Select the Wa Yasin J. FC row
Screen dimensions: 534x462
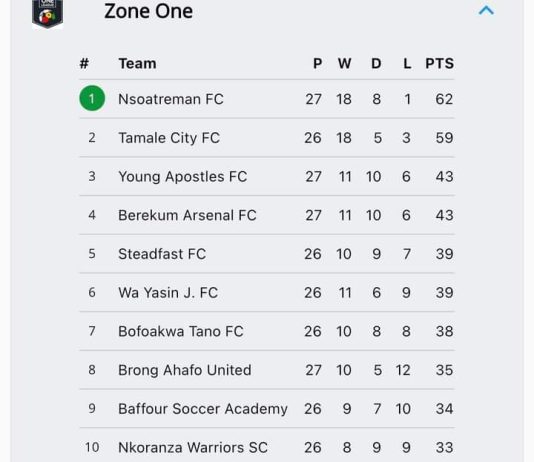pos(267,292)
